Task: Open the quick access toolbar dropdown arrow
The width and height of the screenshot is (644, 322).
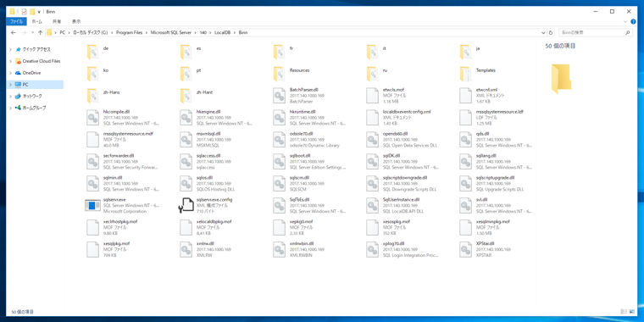Action: 39,12
